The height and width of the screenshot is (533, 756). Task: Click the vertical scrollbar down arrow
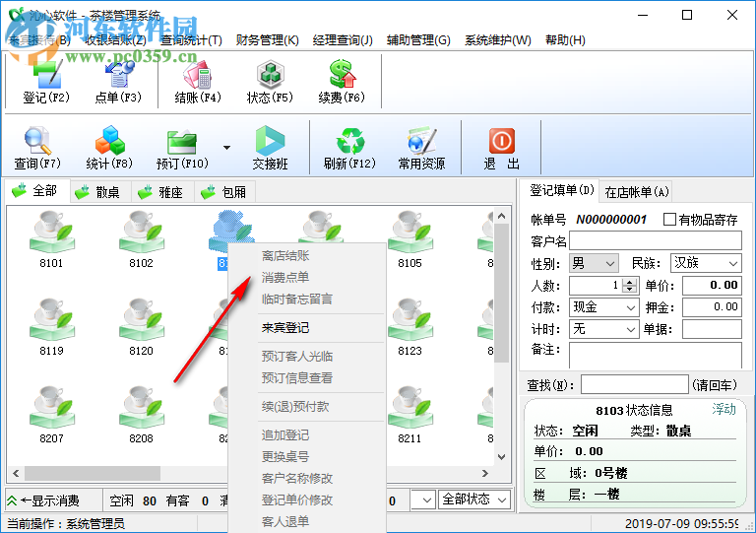pos(501,457)
